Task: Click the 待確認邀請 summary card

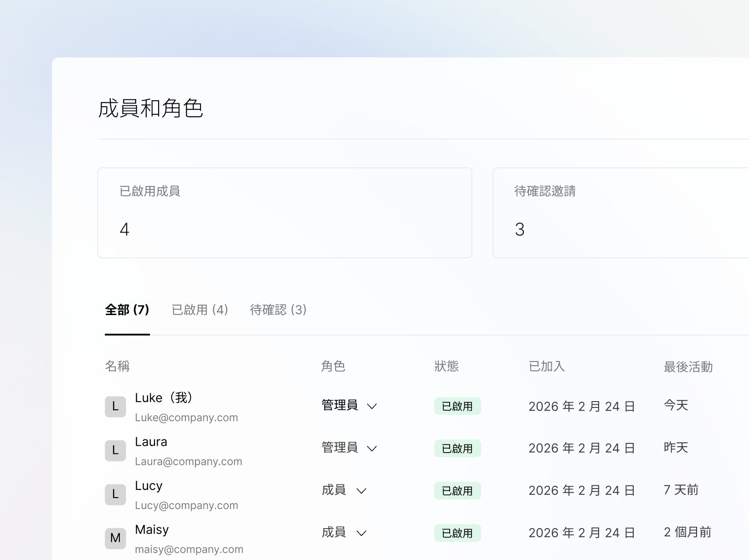Action: click(x=621, y=213)
